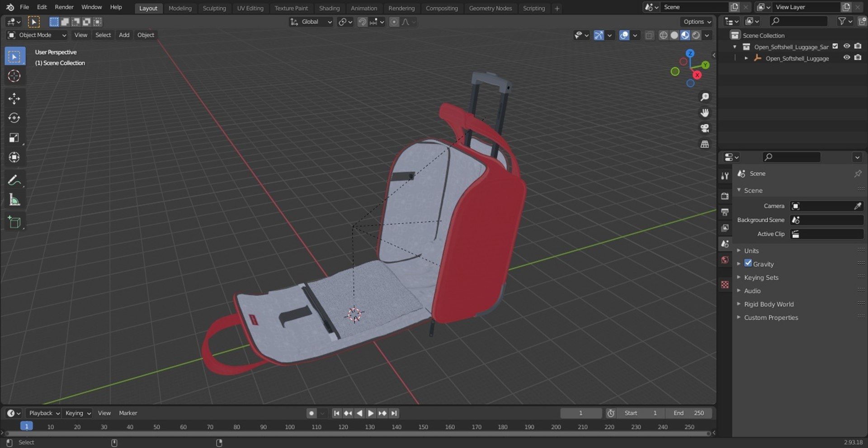This screenshot has width=868, height=448.
Task: Switch to solid viewport shading
Action: [x=674, y=35]
